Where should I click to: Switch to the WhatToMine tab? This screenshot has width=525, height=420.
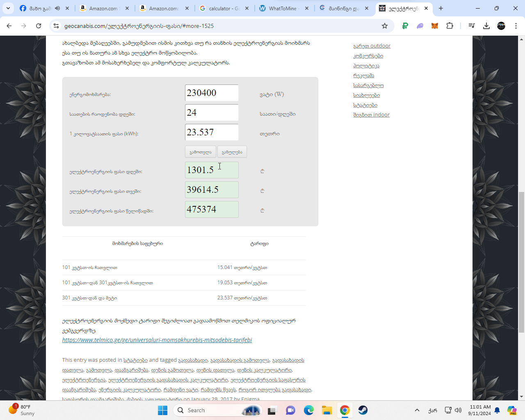283,8
